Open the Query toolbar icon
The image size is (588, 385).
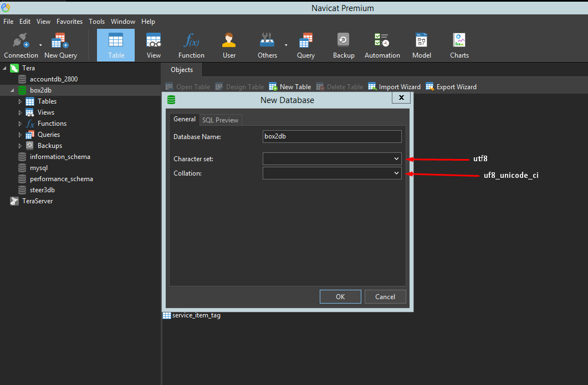click(305, 45)
